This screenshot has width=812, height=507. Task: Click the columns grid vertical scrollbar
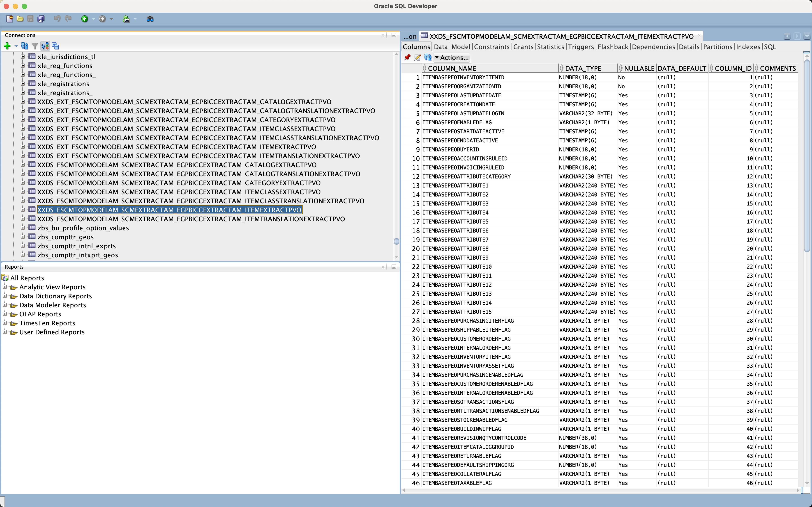tap(807, 154)
